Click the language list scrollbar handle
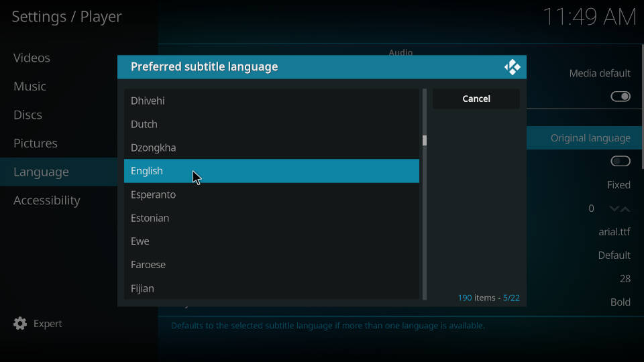 424,140
